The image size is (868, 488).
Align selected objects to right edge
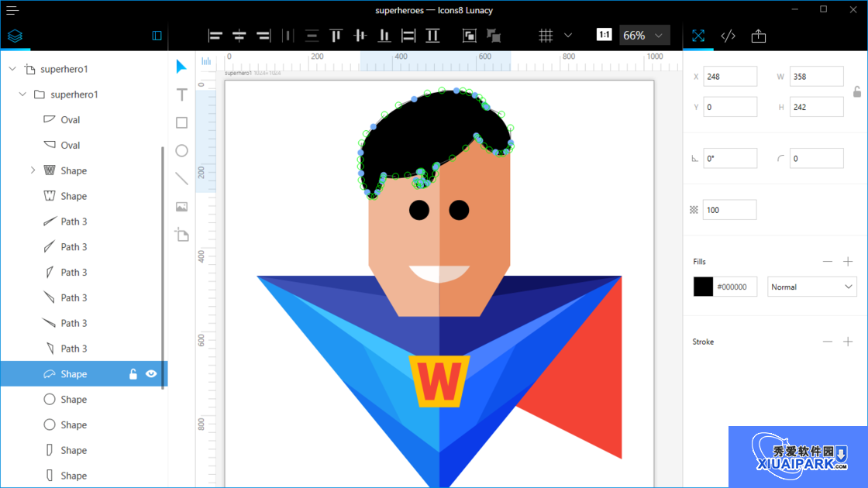click(263, 36)
